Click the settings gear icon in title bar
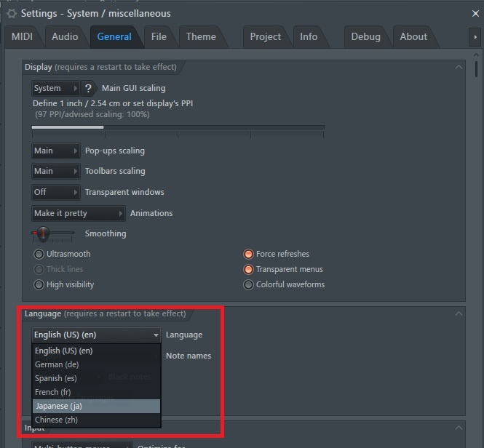The width and height of the screenshot is (484, 448). coord(11,13)
